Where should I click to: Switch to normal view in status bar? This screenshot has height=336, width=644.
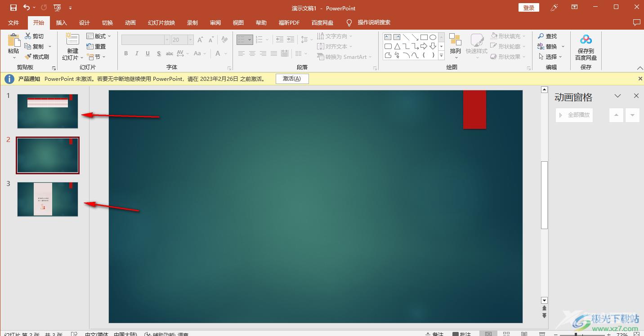point(488,334)
